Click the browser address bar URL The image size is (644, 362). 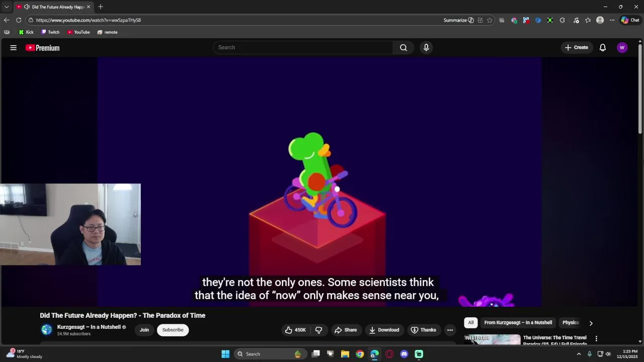pos(89,20)
